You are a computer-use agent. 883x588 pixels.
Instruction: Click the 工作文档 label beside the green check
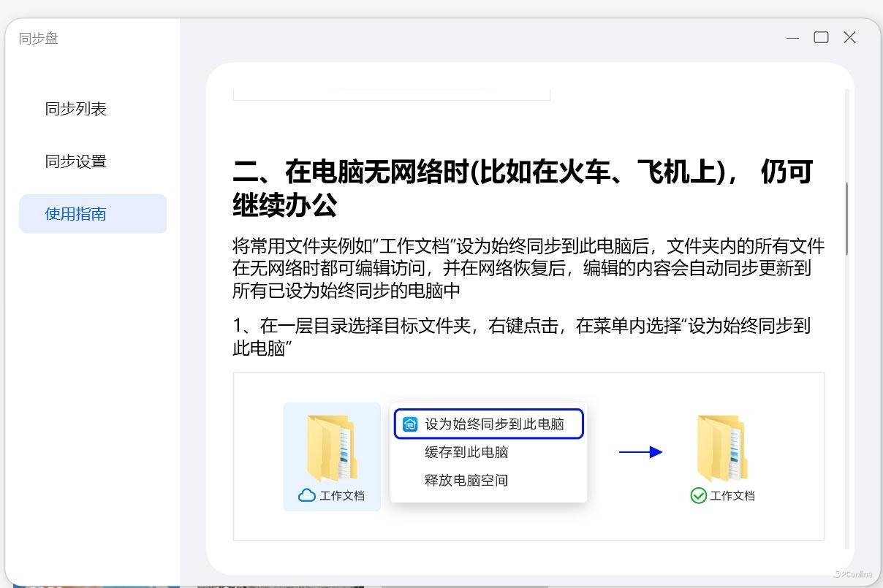click(732, 496)
